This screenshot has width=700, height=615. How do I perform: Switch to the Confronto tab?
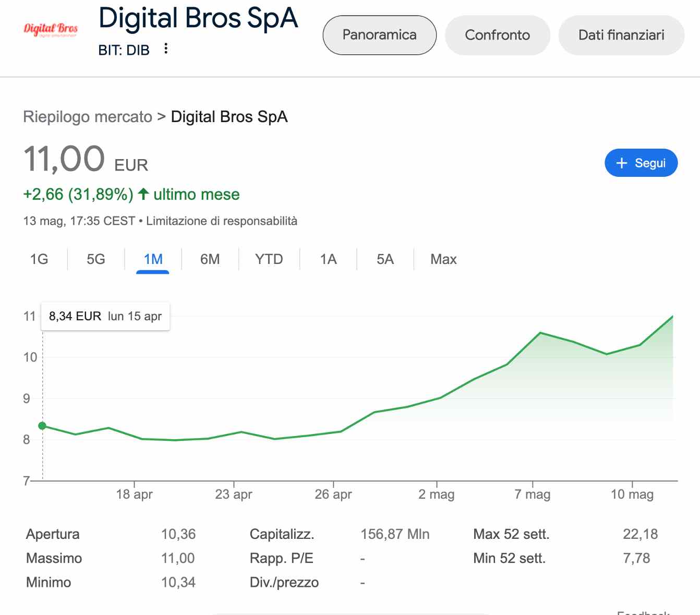click(498, 35)
